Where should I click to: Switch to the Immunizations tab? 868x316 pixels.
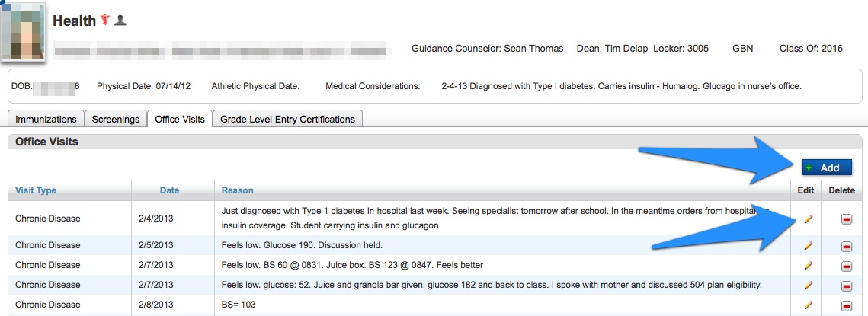click(x=46, y=120)
